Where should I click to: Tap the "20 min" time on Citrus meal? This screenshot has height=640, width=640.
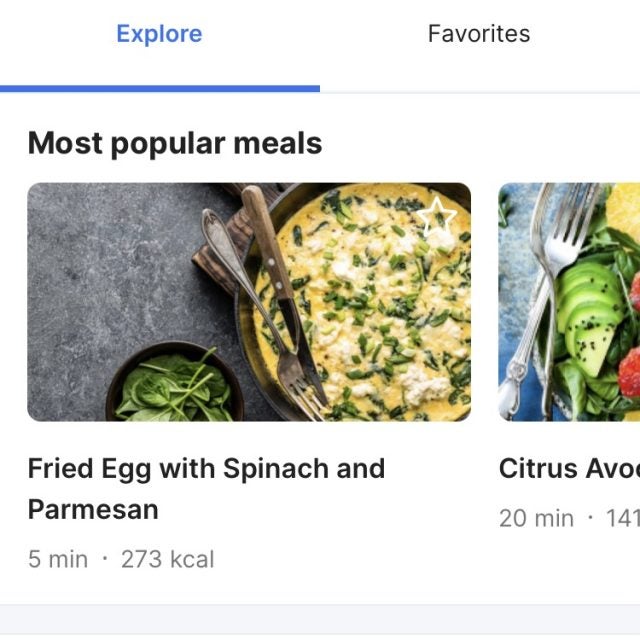point(537,518)
